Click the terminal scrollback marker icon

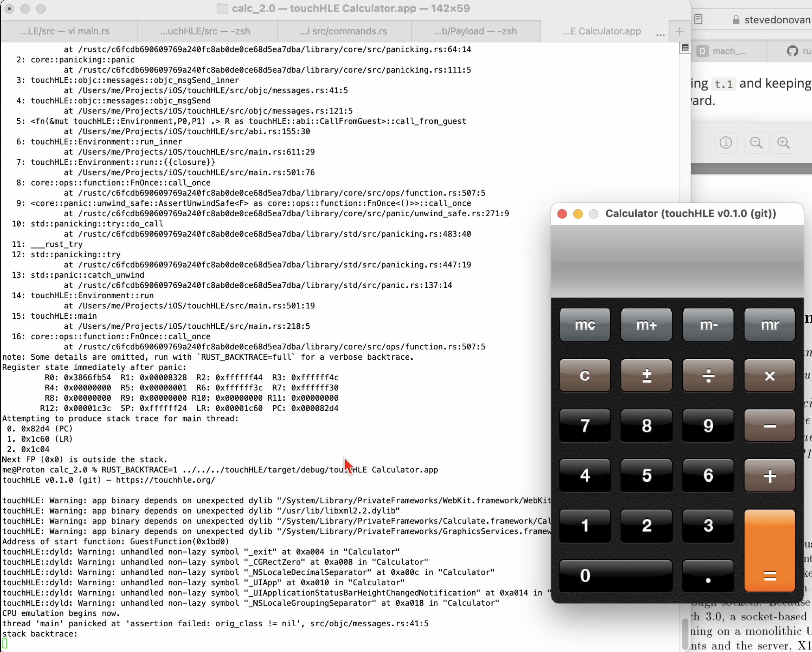pyautogui.click(x=685, y=47)
